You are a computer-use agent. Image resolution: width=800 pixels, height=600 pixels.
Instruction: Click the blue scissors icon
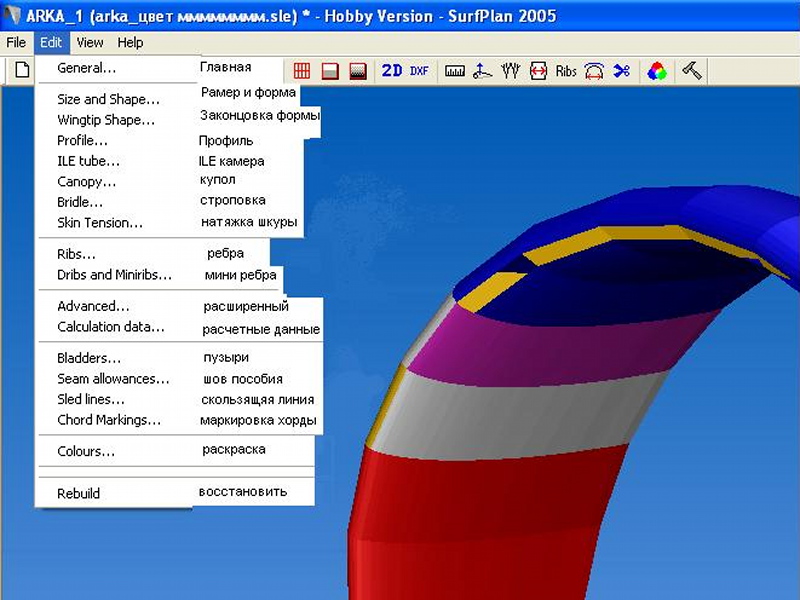(622, 71)
